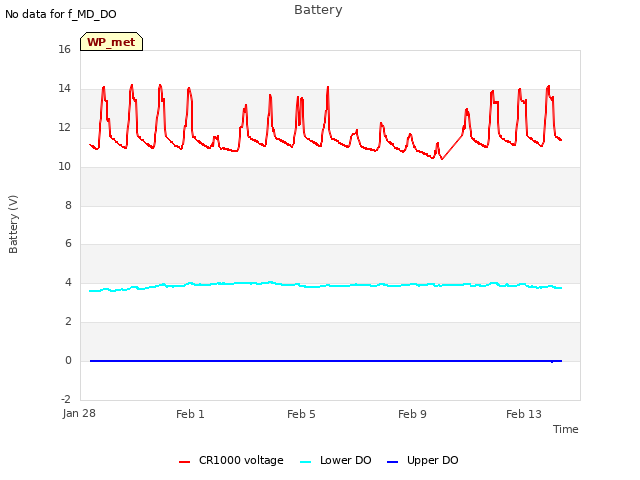Toggle Lower DO legend entry
This screenshot has height=480, width=640.
(x=336, y=460)
